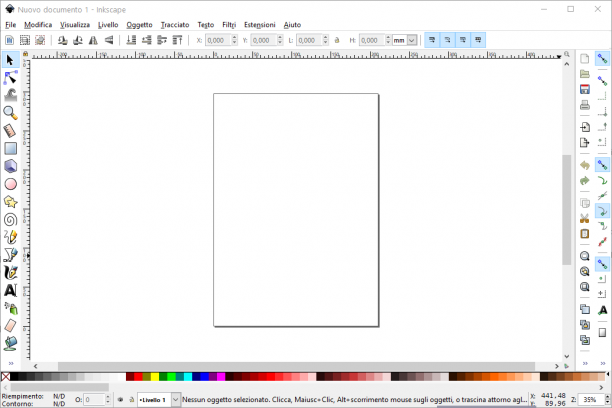Viewport: 612px width, 408px height.
Task: Select the Rectangle drawing tool
Action: 10,148
